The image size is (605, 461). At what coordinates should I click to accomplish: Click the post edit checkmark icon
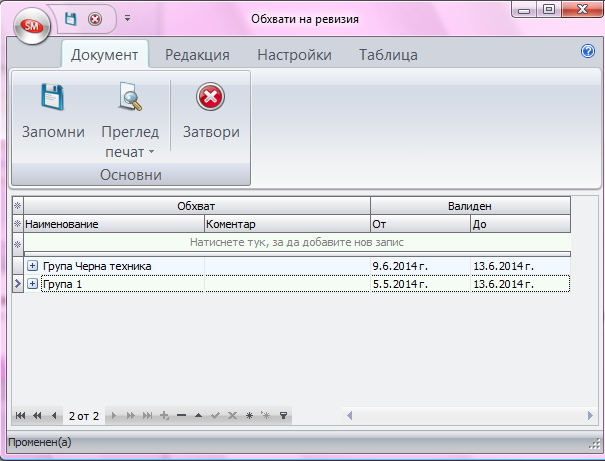[x=215, y=415]
